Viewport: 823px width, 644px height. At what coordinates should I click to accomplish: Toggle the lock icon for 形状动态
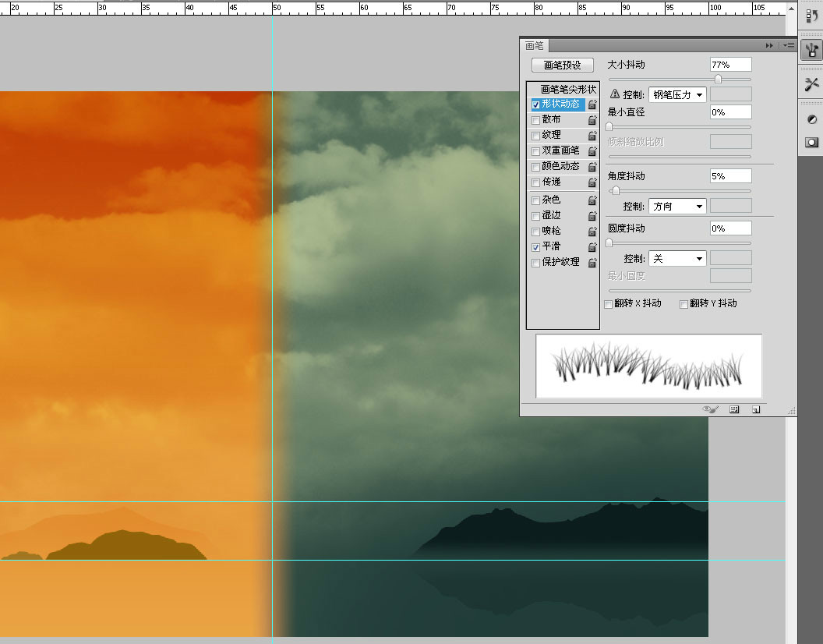coord(592,104)
